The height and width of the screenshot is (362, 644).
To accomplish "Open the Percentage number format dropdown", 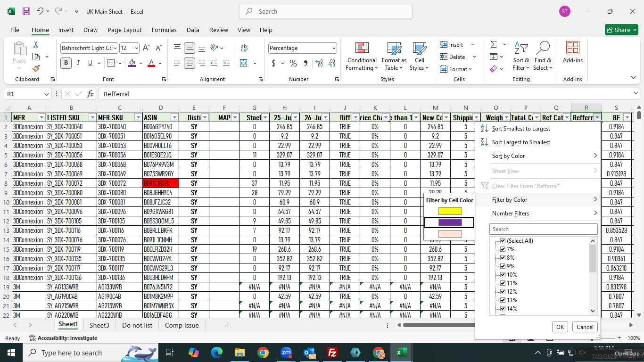I will click(334, 48).
